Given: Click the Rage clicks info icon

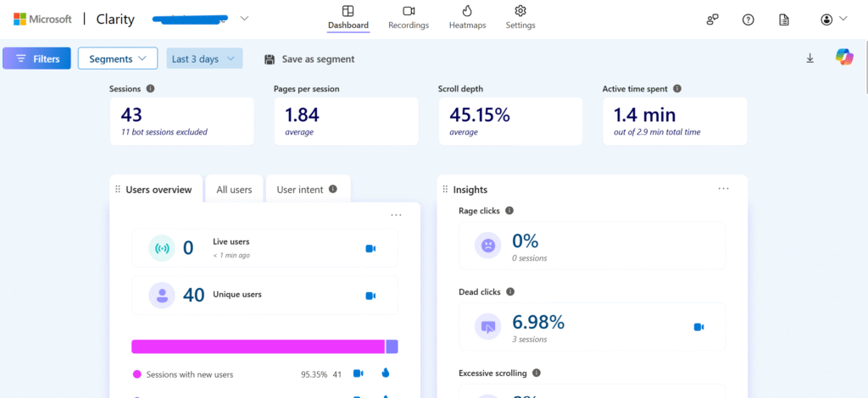Looking at the screenshot, I should 509,211.
